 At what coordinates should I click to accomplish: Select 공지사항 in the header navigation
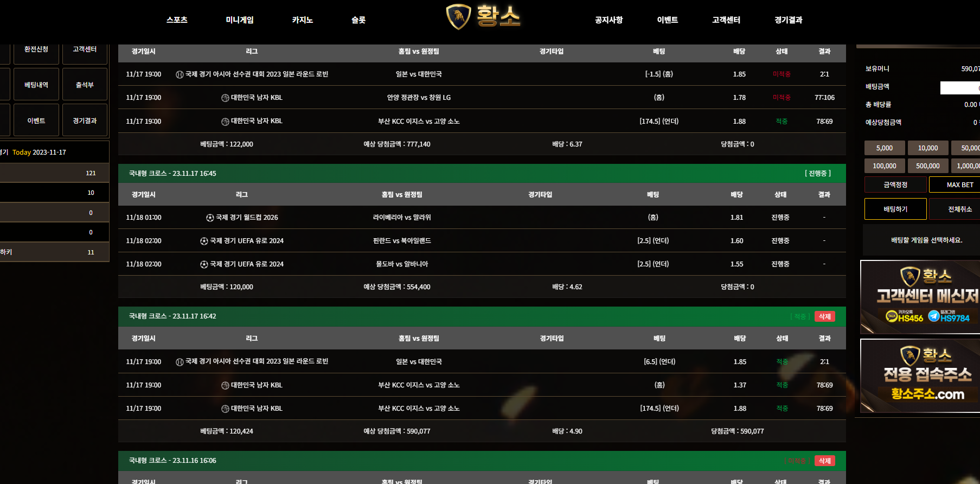click(609, 20)
